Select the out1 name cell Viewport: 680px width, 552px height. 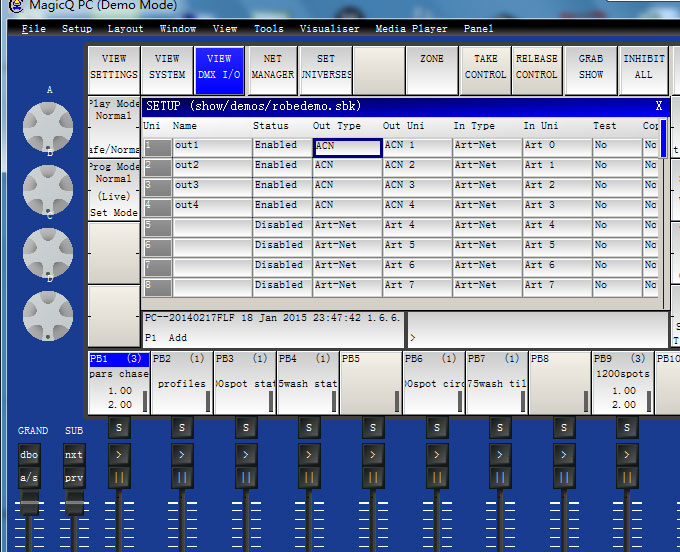(x=212, y=147)
